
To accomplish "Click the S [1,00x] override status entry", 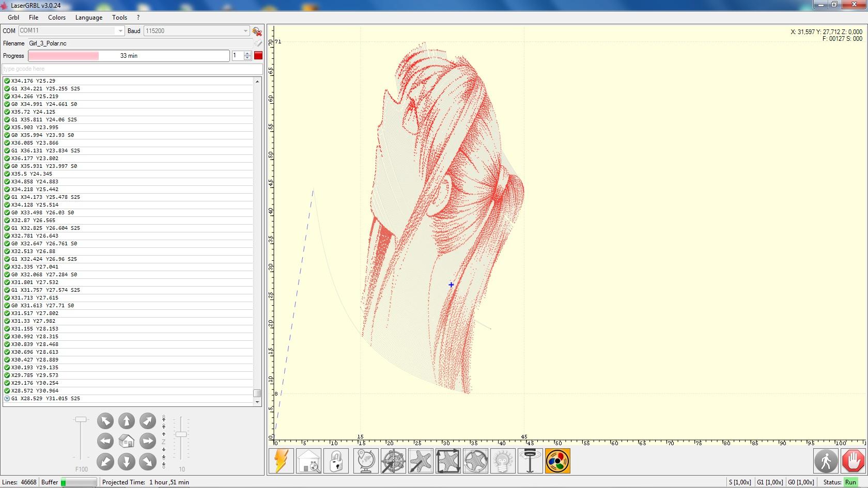I will pyautogui.click(x=740, y=482).
